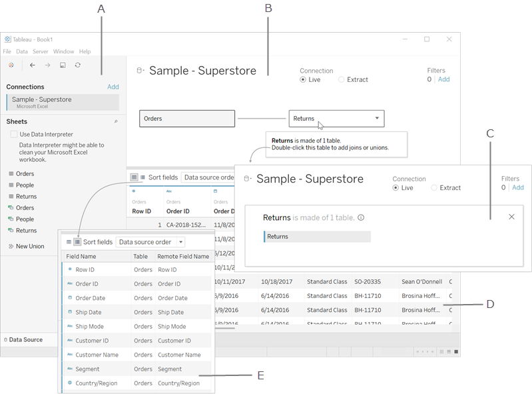Click the refresh data source icon

[x=78, y=65]
